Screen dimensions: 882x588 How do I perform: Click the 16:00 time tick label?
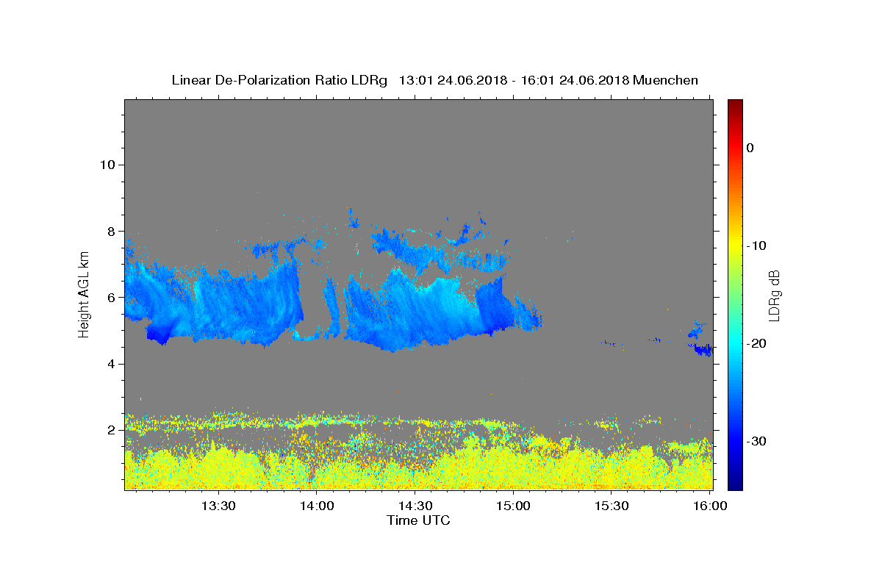tap(709, 506)
